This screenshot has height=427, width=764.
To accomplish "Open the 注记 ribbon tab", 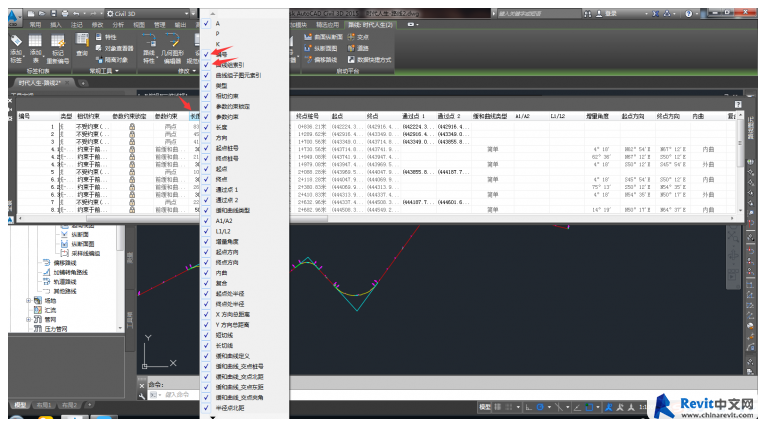I will pos(76,25).
